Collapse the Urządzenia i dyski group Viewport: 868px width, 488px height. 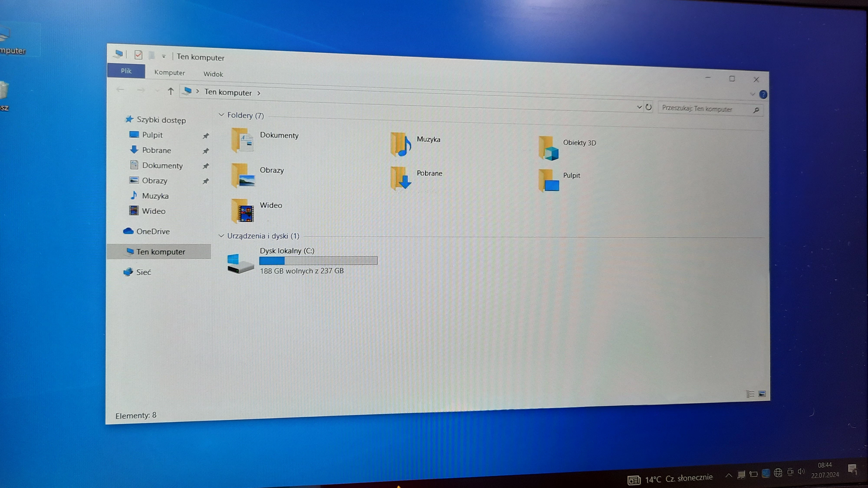(221, 236)
